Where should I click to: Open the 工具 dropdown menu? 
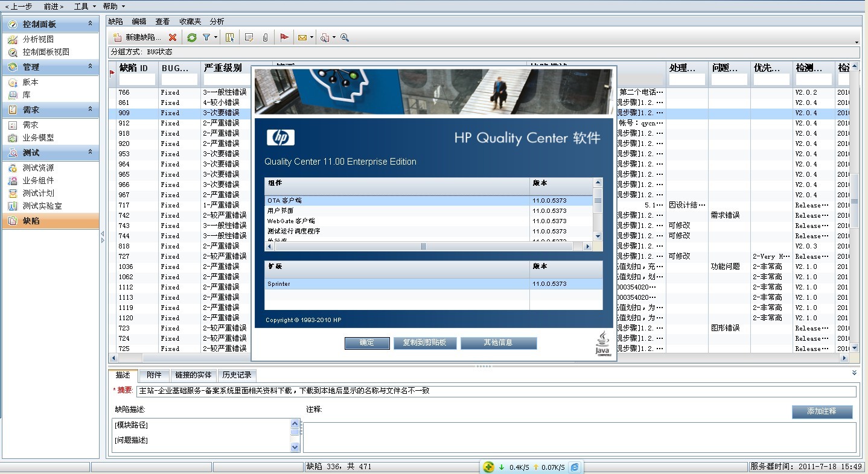tap(85, 6)
